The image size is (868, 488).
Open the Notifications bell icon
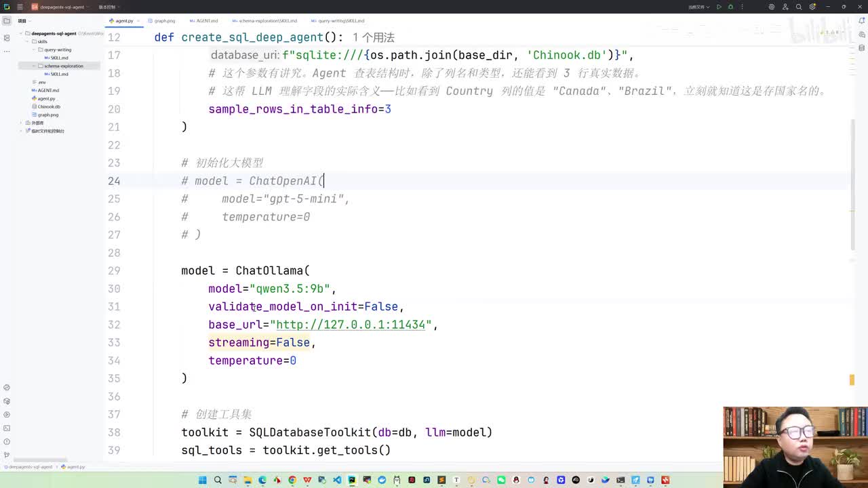tap(861, 21)
